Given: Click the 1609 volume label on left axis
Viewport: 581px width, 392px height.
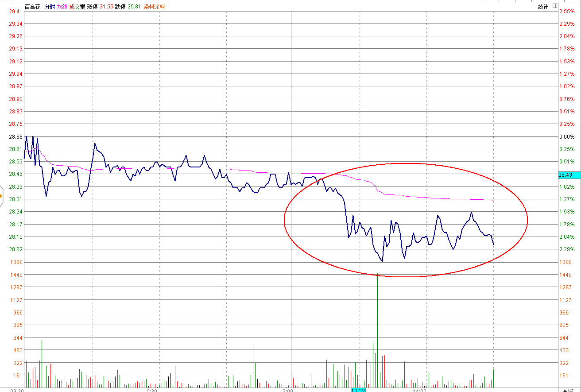Looking at the screenshot, I should pos(16,262).
